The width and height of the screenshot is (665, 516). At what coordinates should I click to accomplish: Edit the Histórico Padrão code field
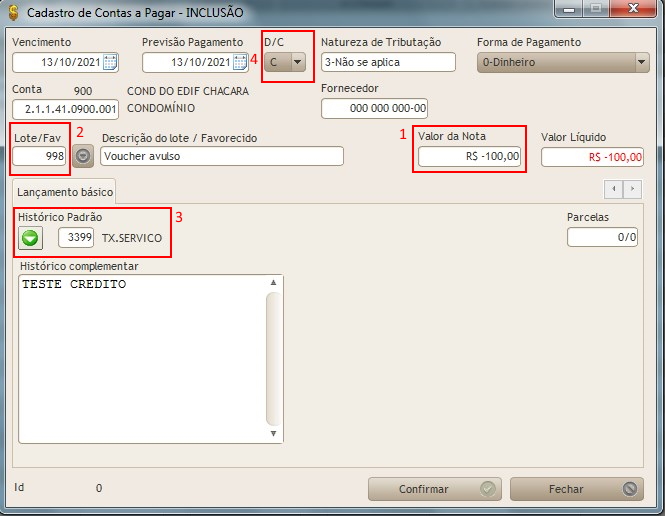tap(76, 238)
